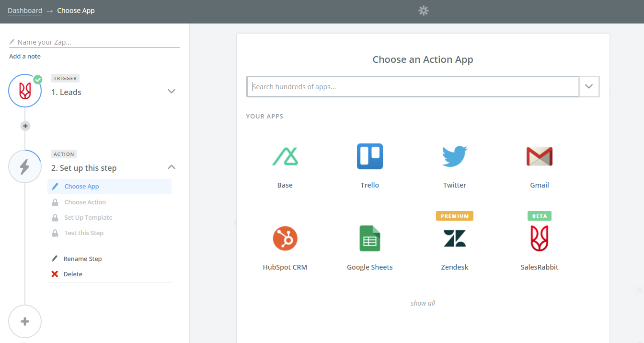Screen dimensions: 644x343
Task: Focus the Search hundreds of apps field
Action: (413, 87)
